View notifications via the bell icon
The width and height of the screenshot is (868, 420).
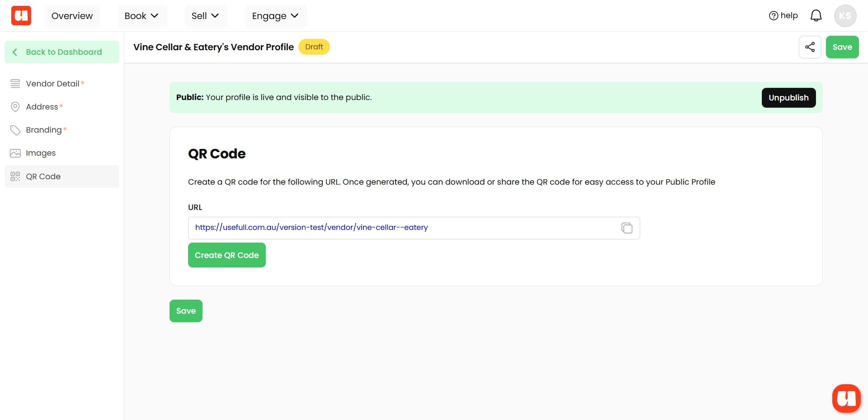click(x=816, y=15)
